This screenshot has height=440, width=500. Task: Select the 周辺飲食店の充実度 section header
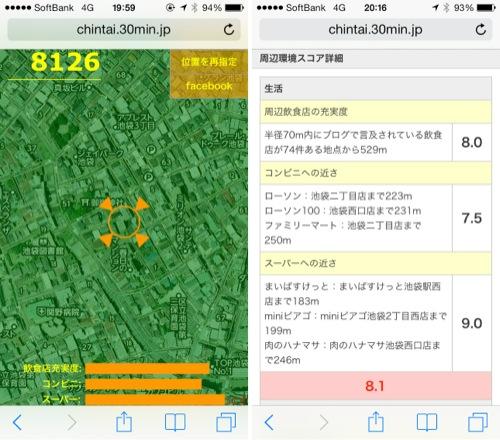[376, 112]
